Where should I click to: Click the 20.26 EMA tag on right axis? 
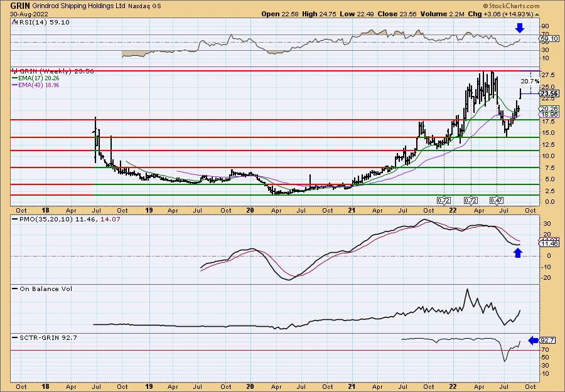coord(550,109)
